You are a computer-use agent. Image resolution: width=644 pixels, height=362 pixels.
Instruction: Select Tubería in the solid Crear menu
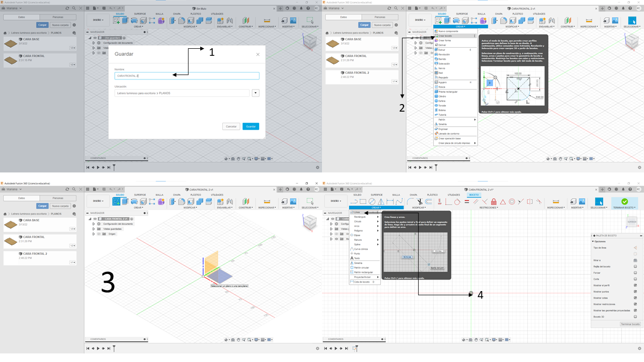click(x=455, y=115)
